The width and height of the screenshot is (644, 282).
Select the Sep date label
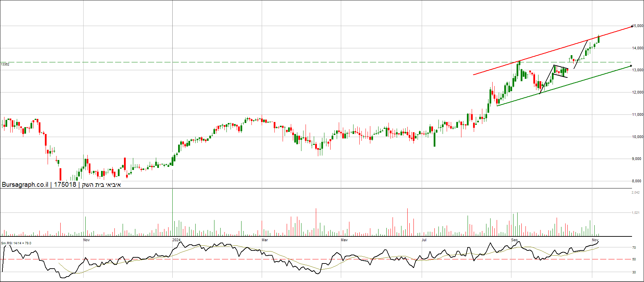tap(515, 240)
